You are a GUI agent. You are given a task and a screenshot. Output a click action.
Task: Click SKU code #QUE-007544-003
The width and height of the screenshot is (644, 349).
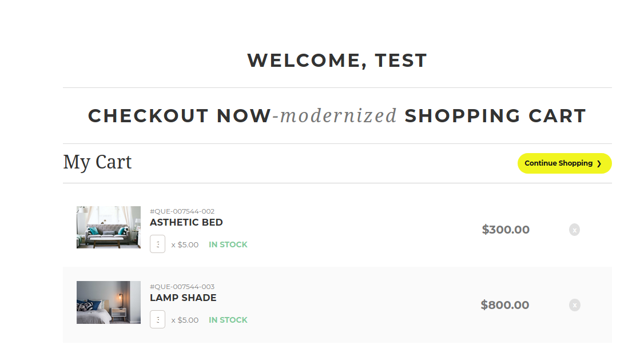(x=182, y=287)
